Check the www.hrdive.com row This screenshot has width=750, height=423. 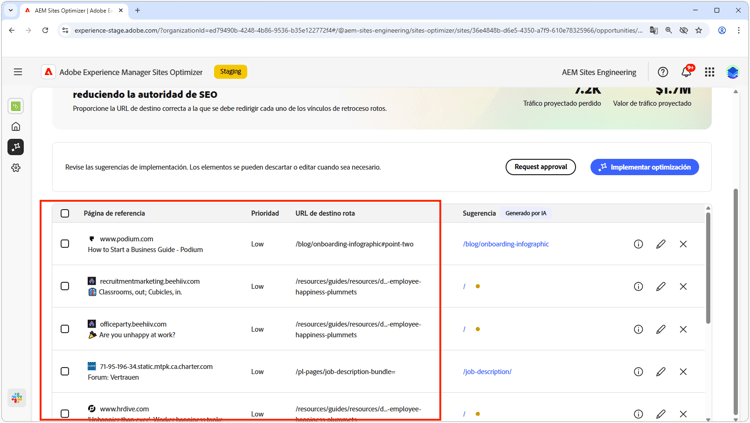tap(65, 413)
